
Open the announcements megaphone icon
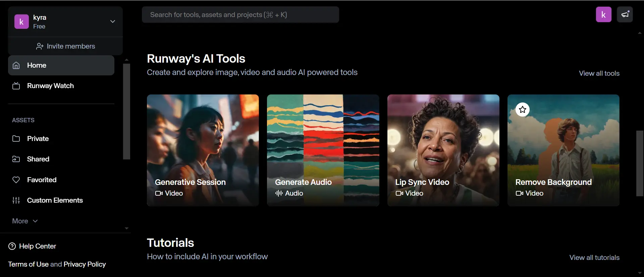tap(625, 14)
